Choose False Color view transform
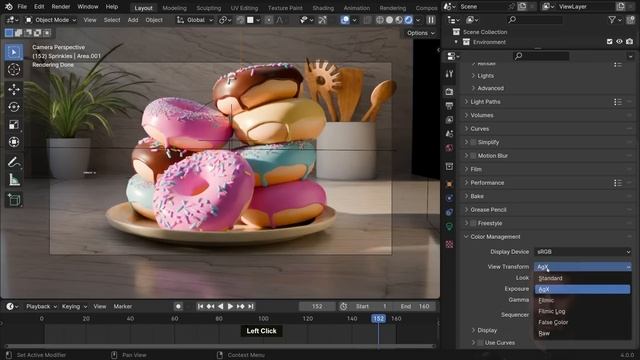Screen dimensions: 640x360 [x=582, y=322]
